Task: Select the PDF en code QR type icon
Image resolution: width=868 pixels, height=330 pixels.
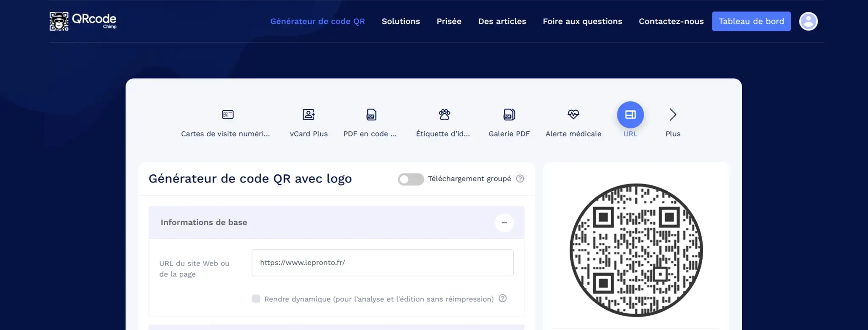Action: (371, 115)
